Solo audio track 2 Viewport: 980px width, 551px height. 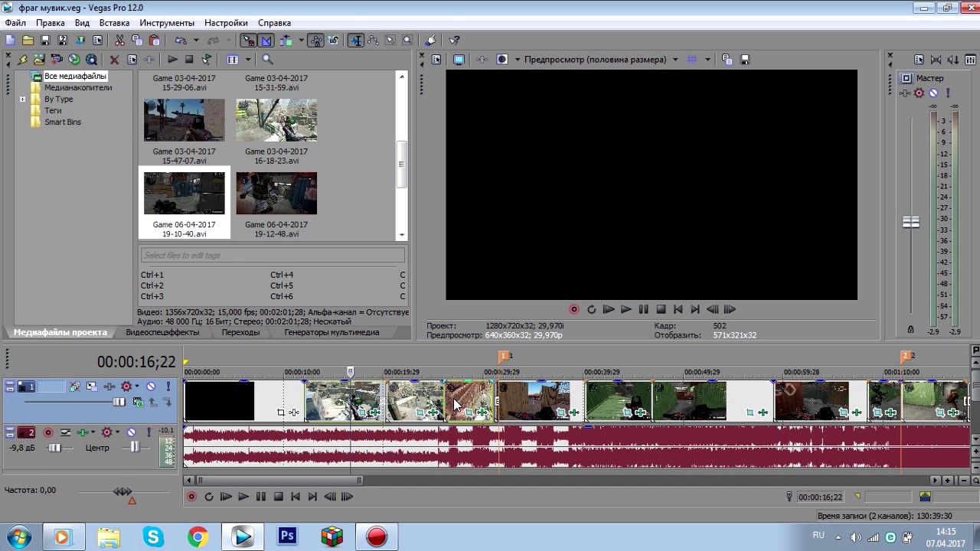coord(149,433)
